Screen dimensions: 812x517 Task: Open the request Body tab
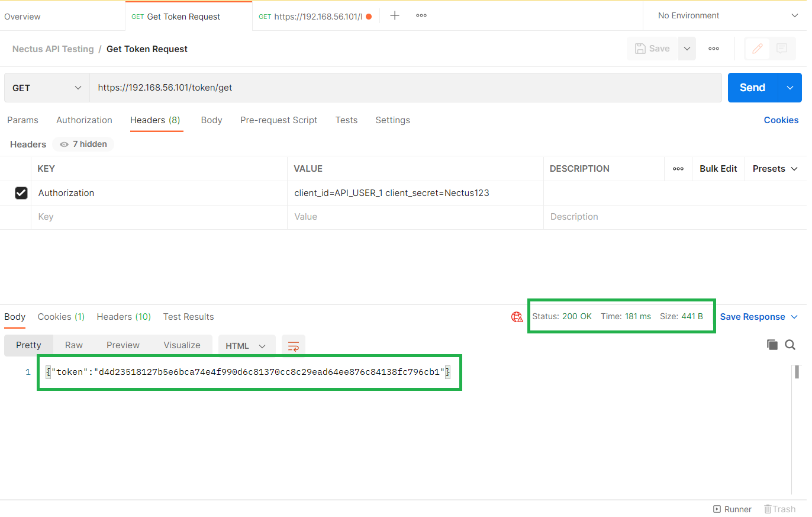point(211,120)
